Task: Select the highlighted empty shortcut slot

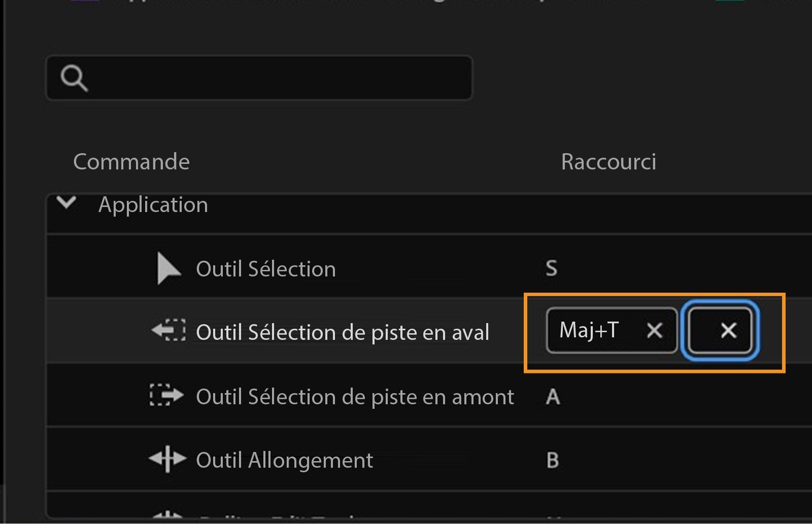Action: click(720, 331)
